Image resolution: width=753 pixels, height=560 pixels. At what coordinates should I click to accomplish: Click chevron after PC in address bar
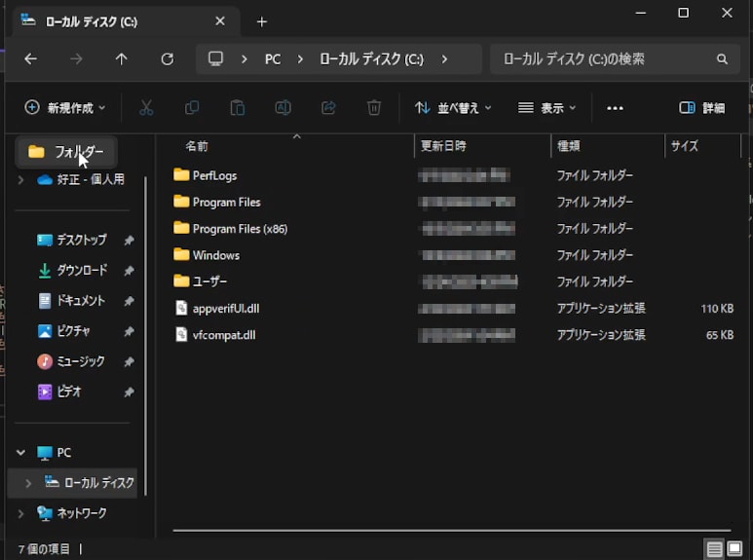pyautogui.click(x=300, y=59)
